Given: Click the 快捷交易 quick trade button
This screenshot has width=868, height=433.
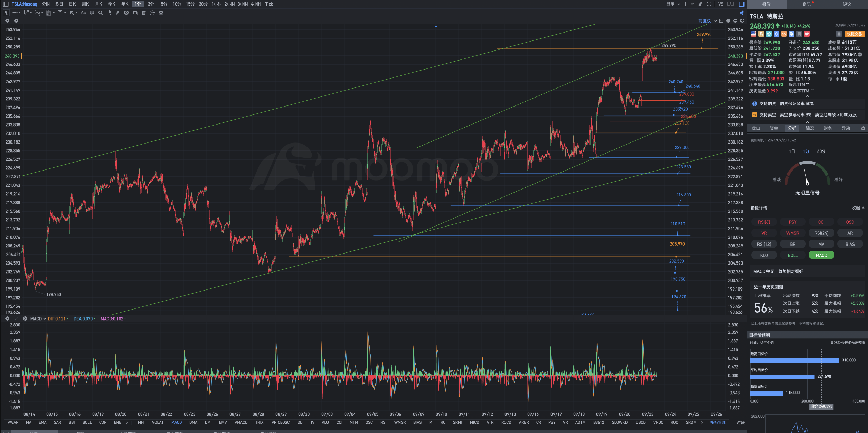Looking at the screenshot, I should pos(855,34).
